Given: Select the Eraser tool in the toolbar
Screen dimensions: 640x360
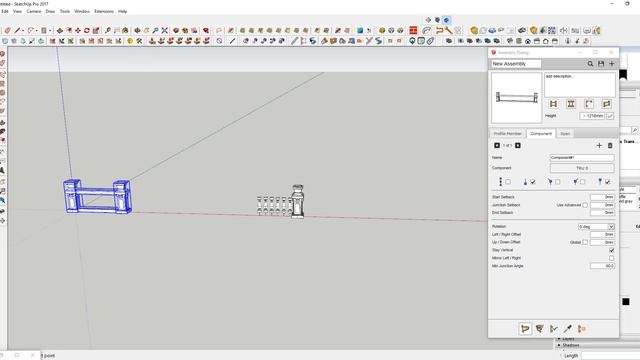Looking at the screenshot, I should pos(7,30).
